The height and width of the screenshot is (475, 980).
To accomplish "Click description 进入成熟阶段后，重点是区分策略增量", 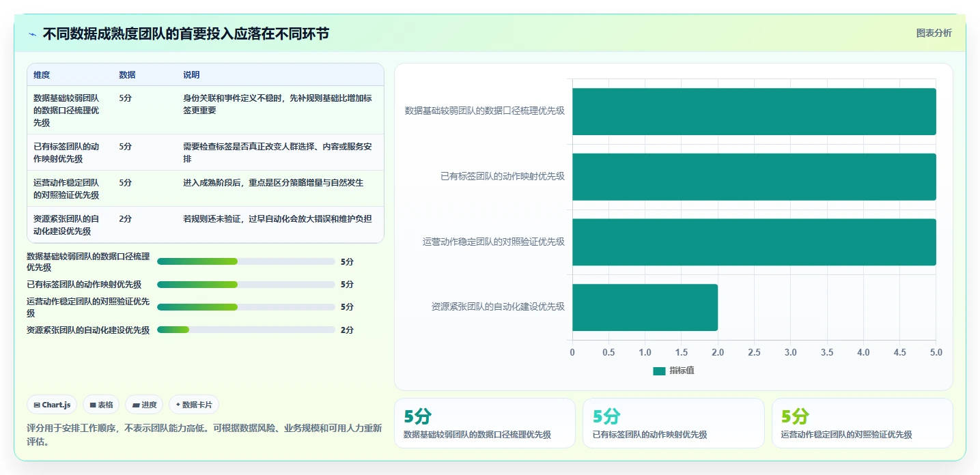I will point(273,183).
